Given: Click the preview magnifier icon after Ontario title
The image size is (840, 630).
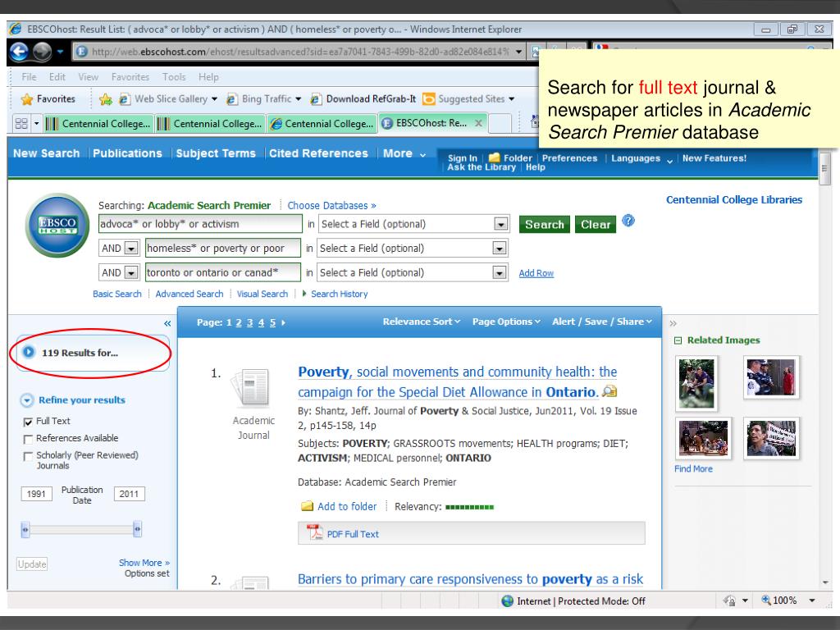Looking at the screenshot, I should (x=609, y=391).
